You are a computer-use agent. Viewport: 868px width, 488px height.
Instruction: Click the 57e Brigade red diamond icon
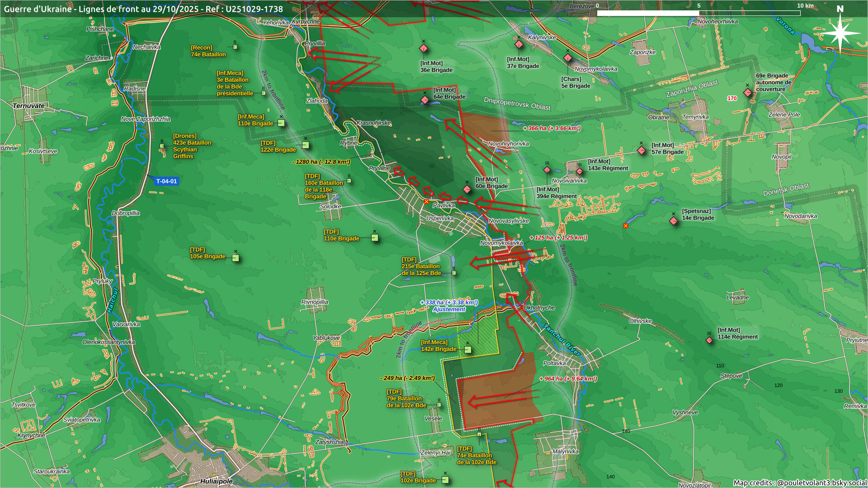(x=642, y=150)
